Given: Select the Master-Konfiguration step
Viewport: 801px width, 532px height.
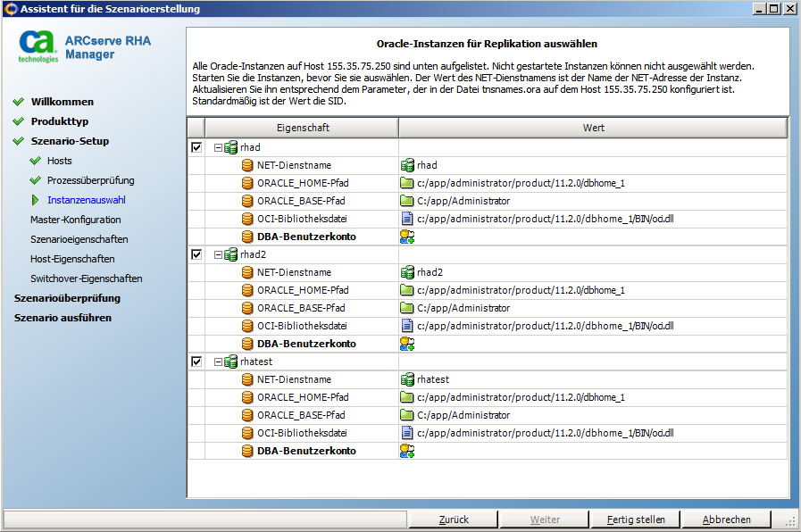Looking at the screenshot, I should pyautogui.click(x=76, y=220).
